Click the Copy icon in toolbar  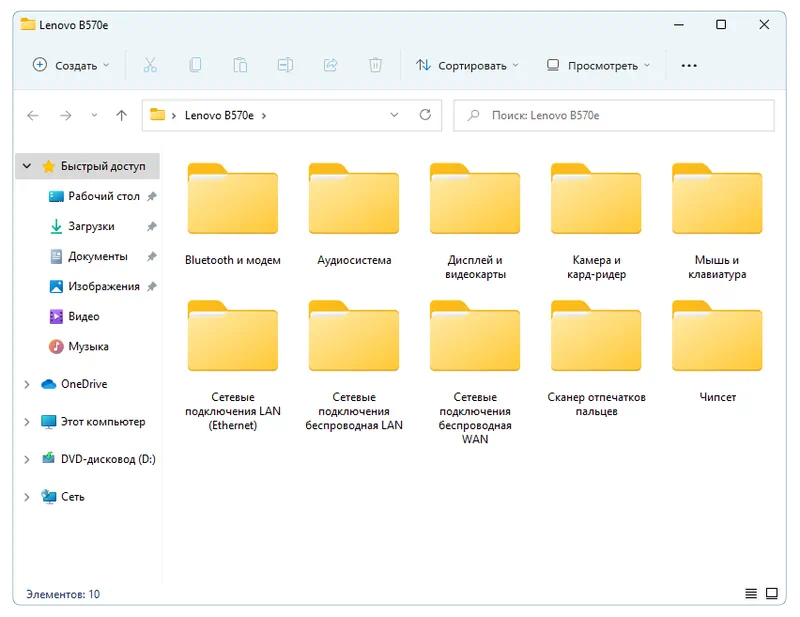tap(195, 65)
